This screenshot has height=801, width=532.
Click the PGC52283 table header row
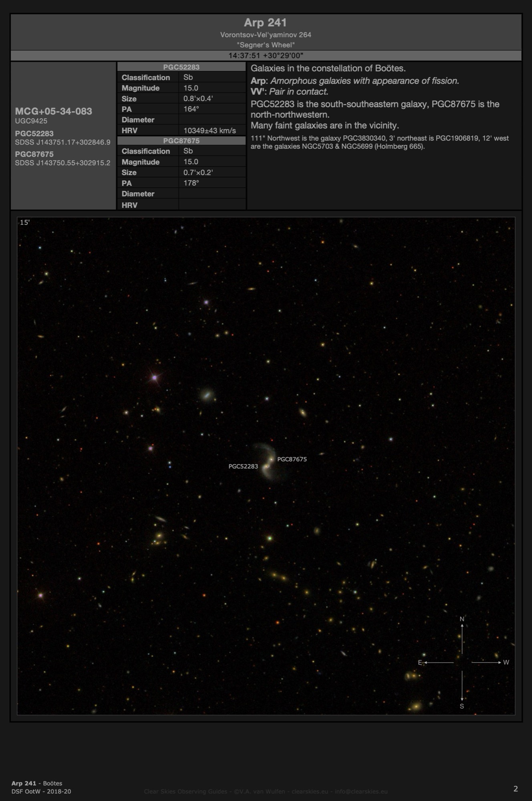[x=181, y=67]
